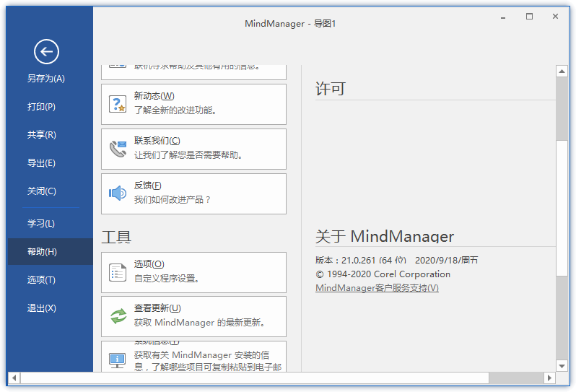This screenshot has height=392, width=576.
Task: Open Save As (另存为) in sidebar
Action: (x=46, y=79)
